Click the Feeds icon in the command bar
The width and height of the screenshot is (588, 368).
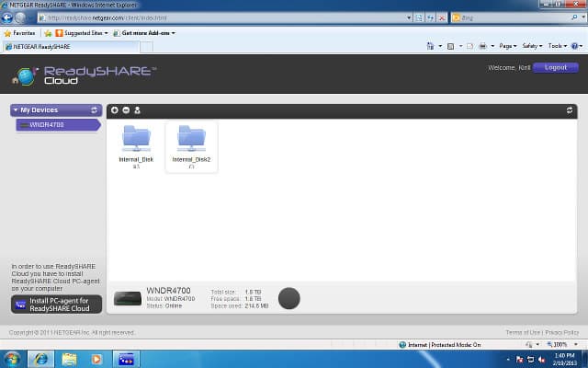[x=451, y=46]
